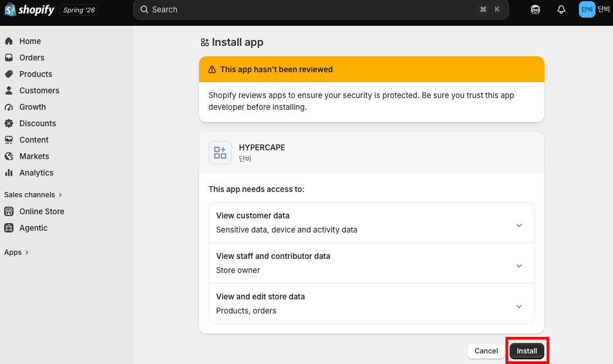Click "Sensitive data, device and activity data" text
613x364 pixels.
pos(287,230)
